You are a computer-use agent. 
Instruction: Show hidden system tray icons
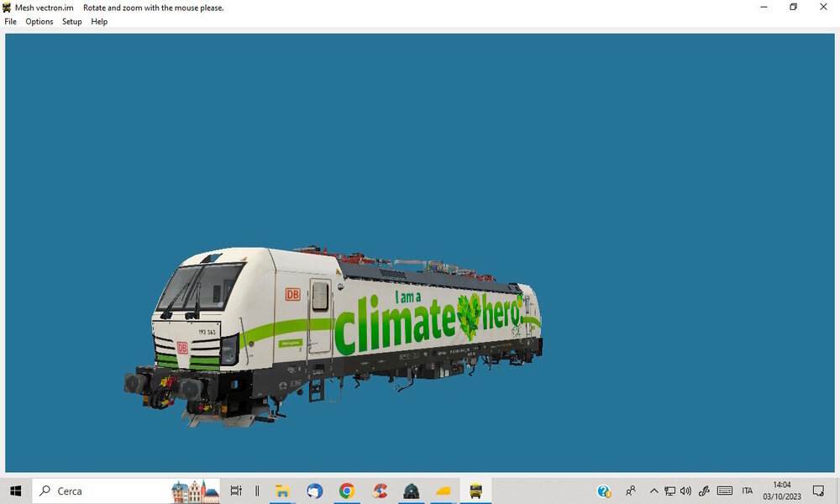(x=654, y=491)
